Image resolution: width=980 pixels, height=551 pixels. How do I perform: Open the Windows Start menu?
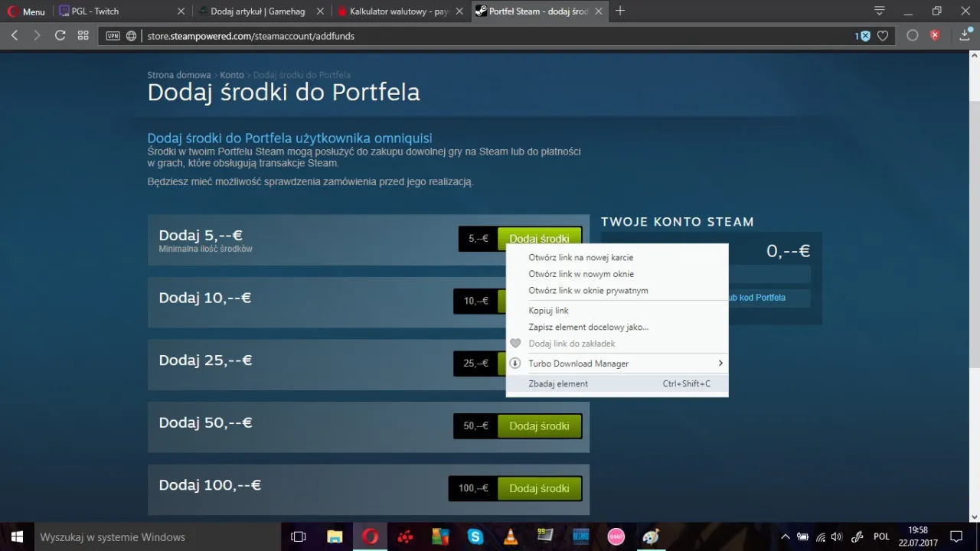[17, 537]
